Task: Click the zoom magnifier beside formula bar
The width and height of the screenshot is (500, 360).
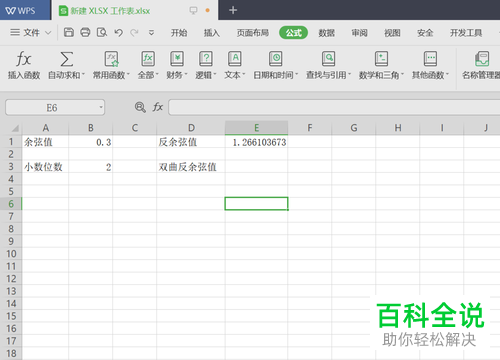Action: pyautogui.click(x=140, y=107)
